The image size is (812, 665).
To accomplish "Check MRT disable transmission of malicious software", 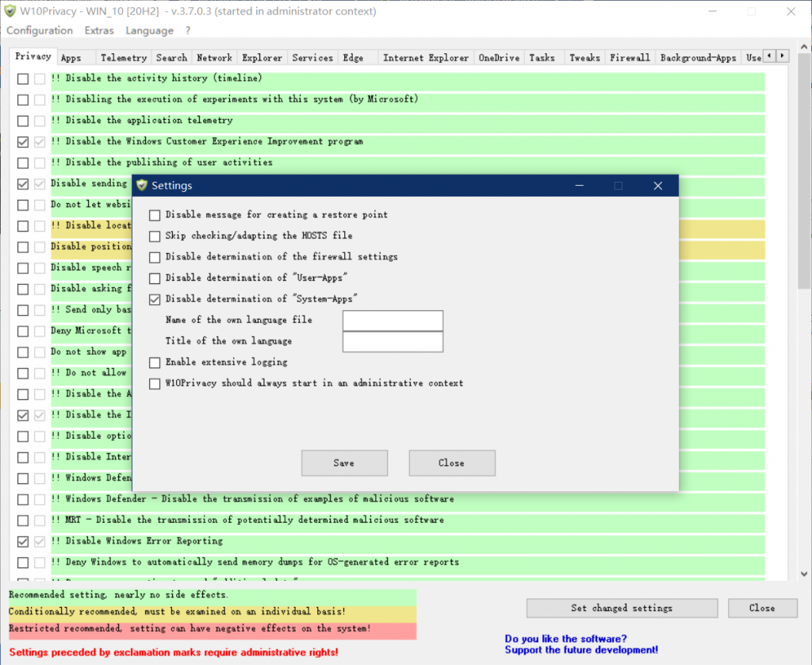I will click(23, 521).
